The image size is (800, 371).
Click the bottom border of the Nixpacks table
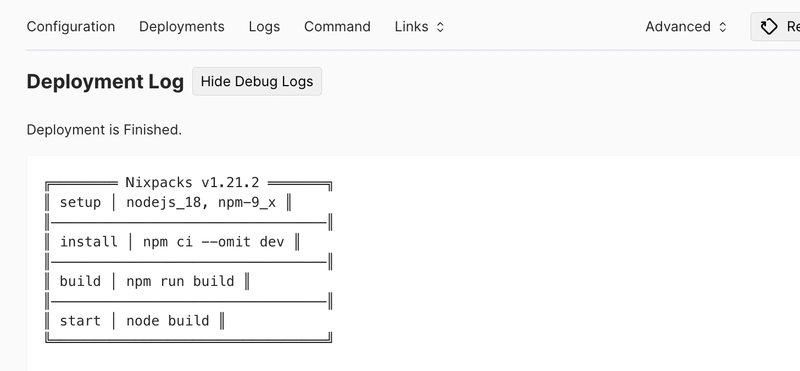pos(189,338)
